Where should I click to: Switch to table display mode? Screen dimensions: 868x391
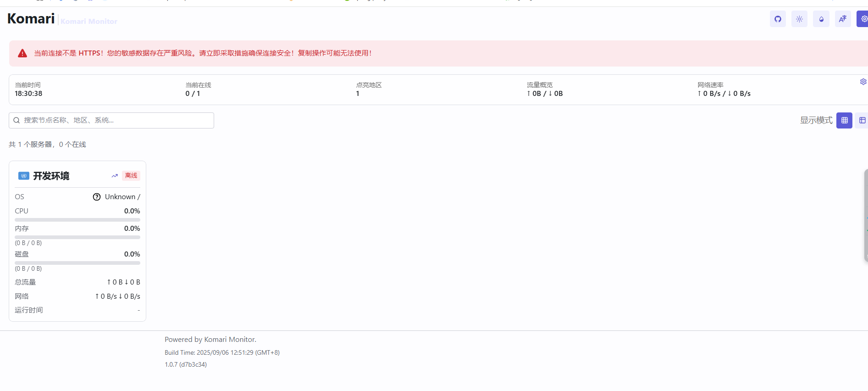(x=862, y=120)
